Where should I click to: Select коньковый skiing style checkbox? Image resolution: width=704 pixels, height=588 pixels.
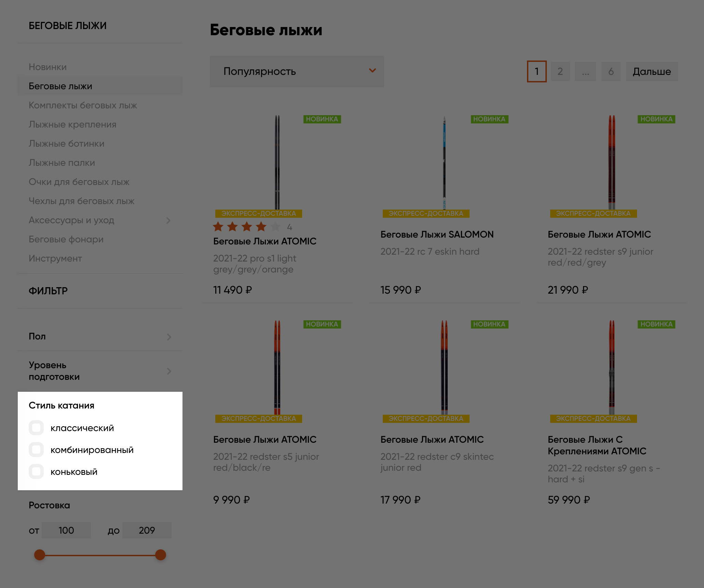point(36,472)
